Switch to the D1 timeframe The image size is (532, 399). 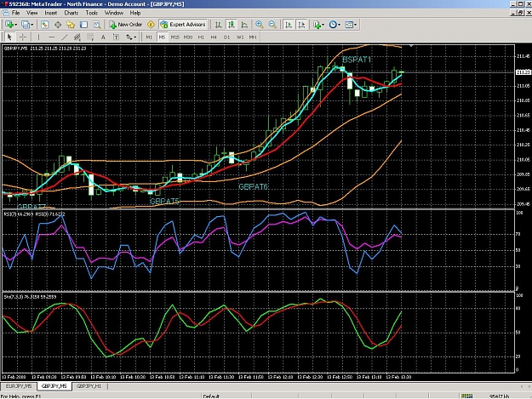(226, 37)
